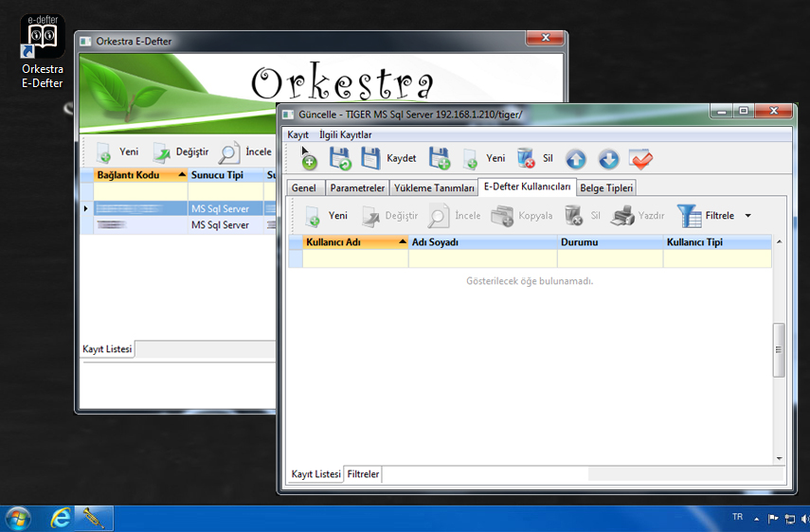Click Kopyala in the users toolbar
This screenshot has width=810, height=532.
point(521,216)
